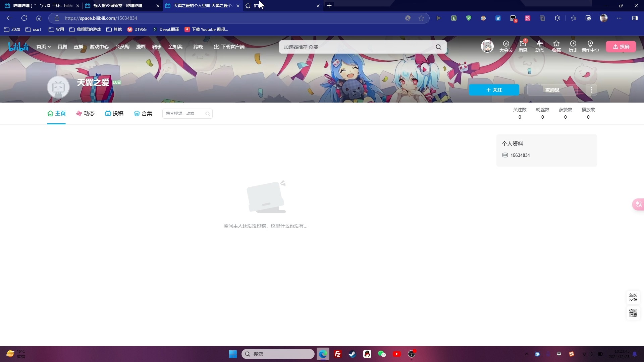Click the bilibili logo
Viewport: 644px width, 362px height.
point(18,47)
